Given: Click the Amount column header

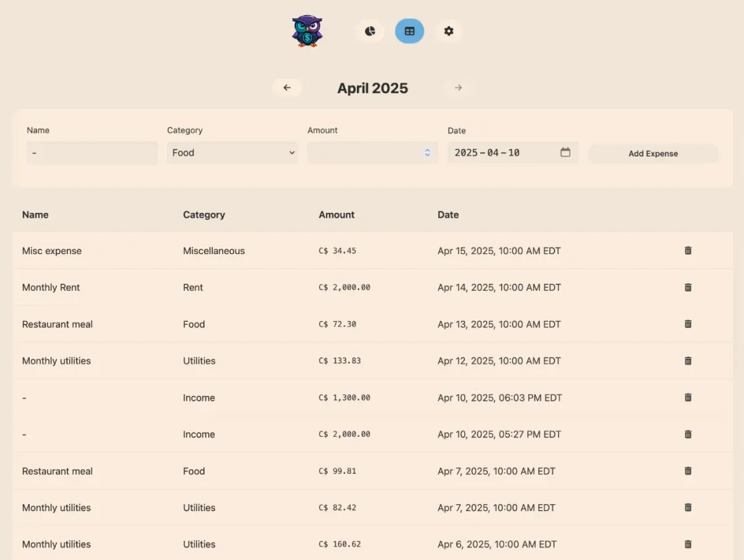Looking at the screenshot, I should tap(336, 215).
